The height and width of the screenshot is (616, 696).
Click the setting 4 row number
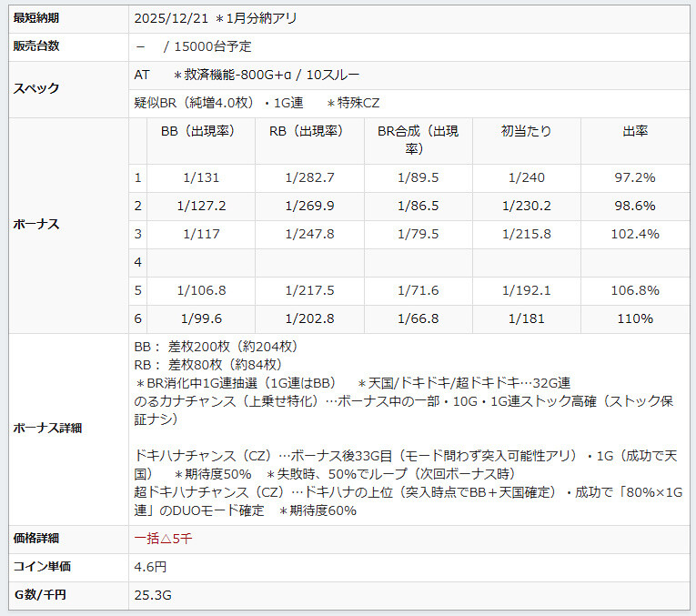(x=137, y=262)
